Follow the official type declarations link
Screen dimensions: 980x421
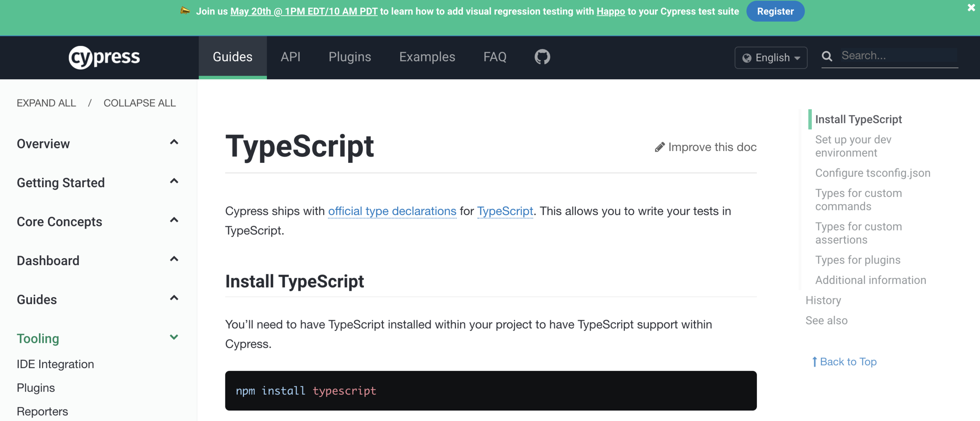point(392,211)
